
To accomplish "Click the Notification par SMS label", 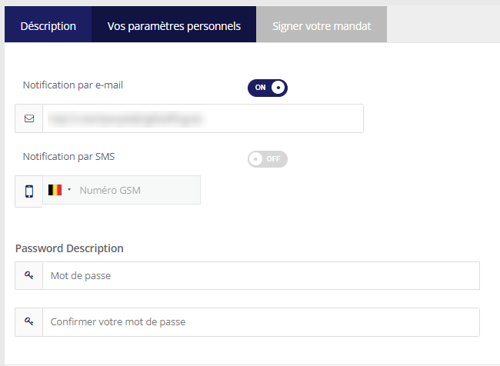I will coord(69,157).
